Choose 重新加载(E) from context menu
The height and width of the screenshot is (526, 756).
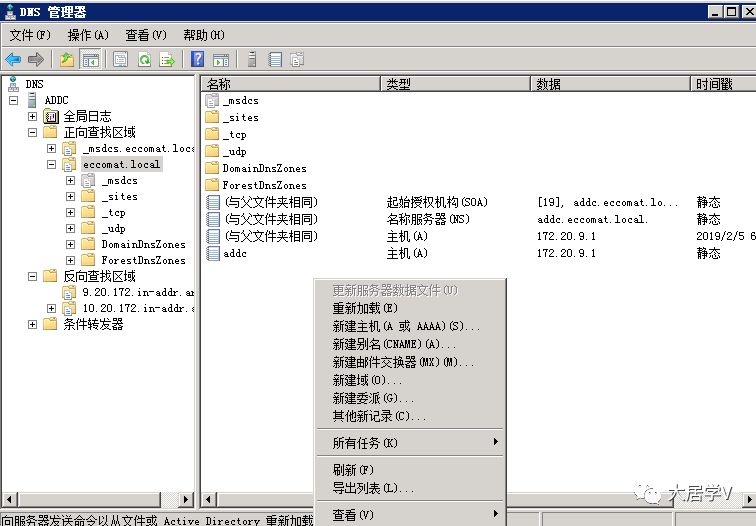click(410, 309)
